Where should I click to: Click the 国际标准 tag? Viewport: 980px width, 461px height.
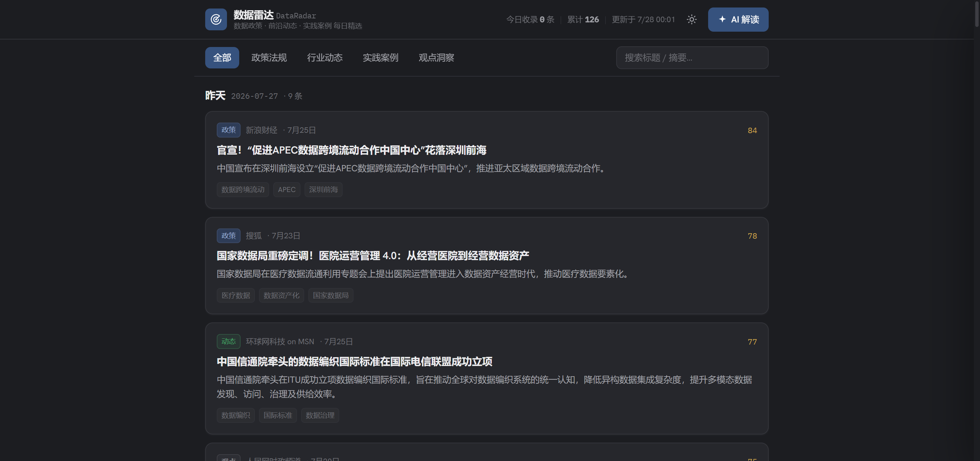[278, 415]
